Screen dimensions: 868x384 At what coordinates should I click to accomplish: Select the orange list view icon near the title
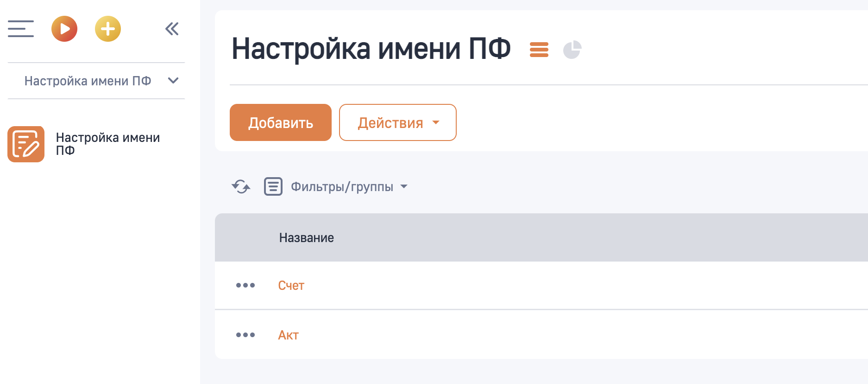pos(539,49)
